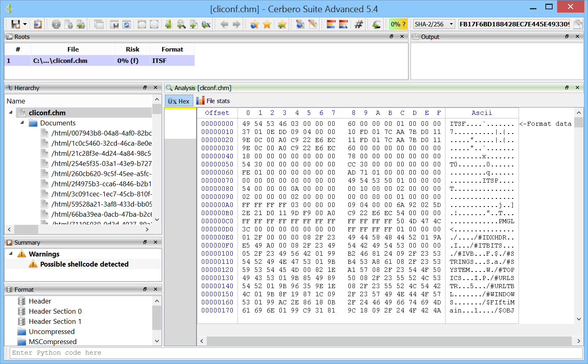Click the 0% ? risk indicator
This screenshot has height=364, width=588.
(398, 24)
